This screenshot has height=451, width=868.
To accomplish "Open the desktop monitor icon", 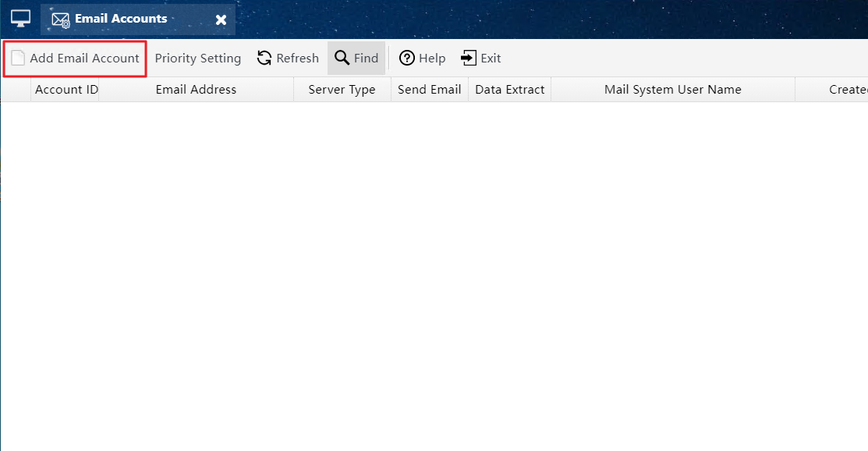I will click(x=20, y=19).
